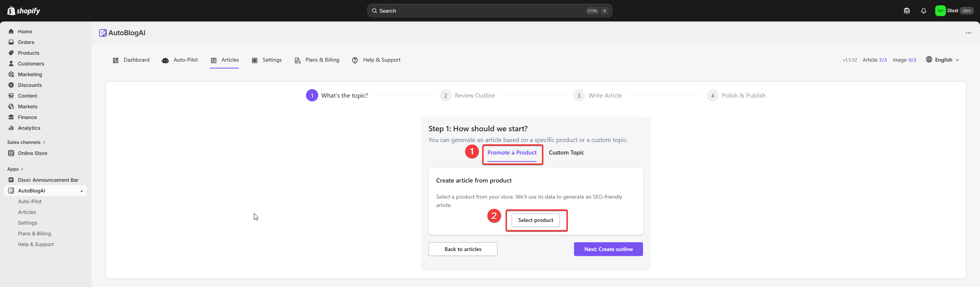
Task: Click Back to articles button
Action: pos(463,249)
